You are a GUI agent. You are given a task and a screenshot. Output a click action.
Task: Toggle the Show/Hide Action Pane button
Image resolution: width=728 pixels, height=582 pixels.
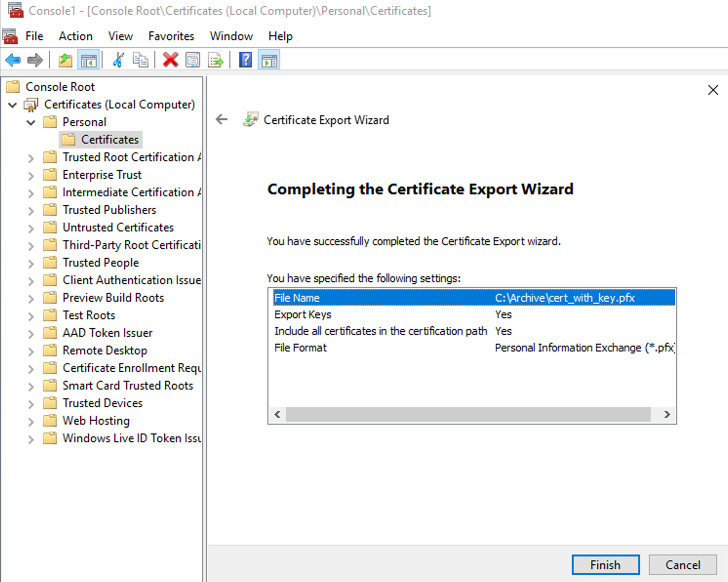(269, 61)
